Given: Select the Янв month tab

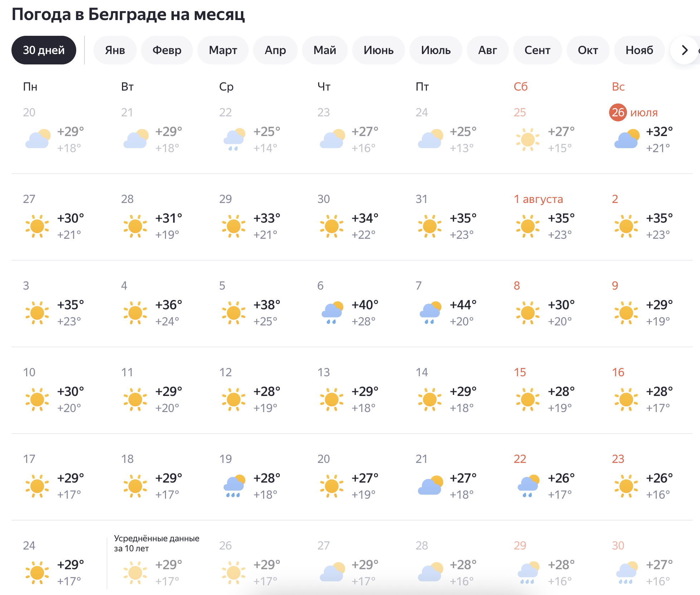Looking at the screenshot, I should click(115, 50).
